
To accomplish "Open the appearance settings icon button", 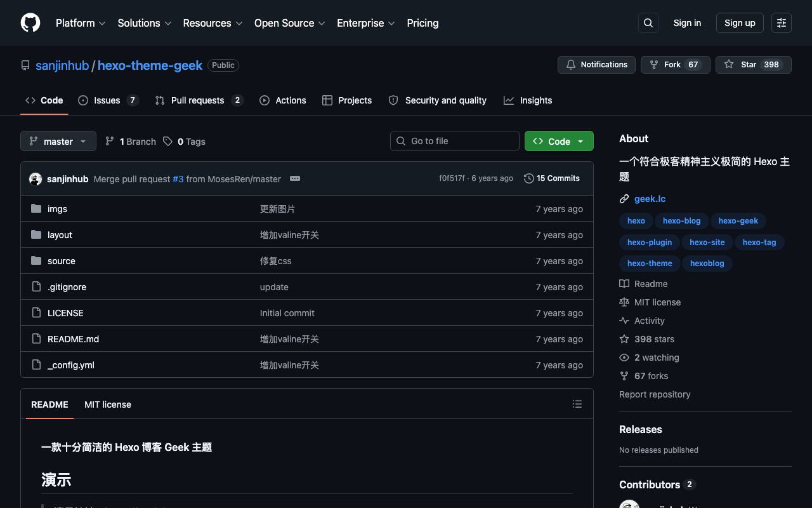I will [782, 23].
